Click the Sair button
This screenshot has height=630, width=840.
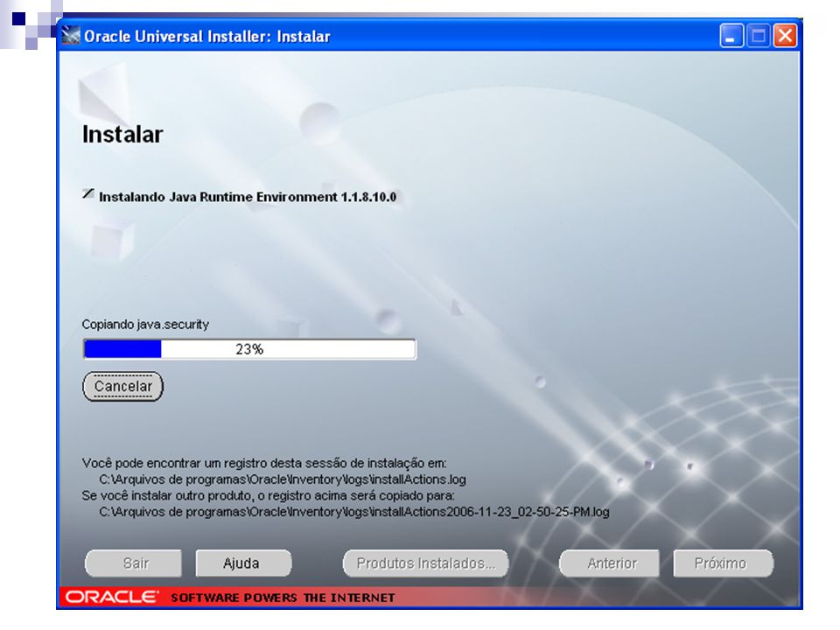[x=133, y=563]
